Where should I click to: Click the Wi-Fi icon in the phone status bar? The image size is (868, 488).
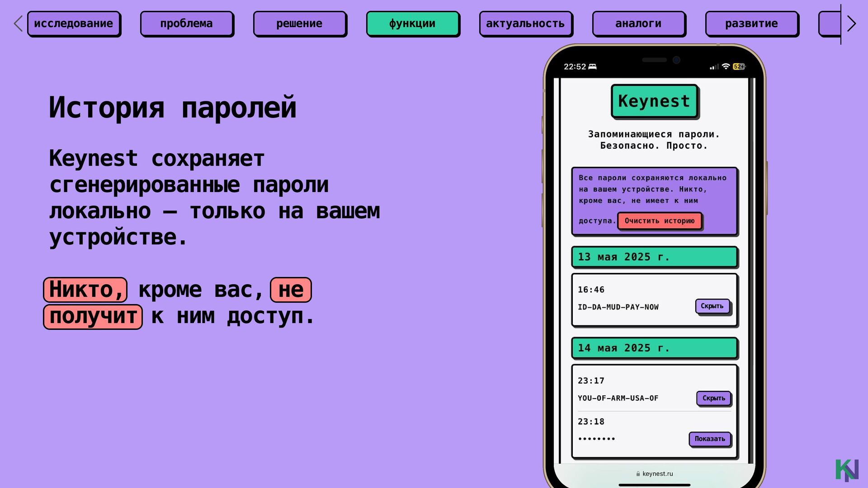pos(726,66)
